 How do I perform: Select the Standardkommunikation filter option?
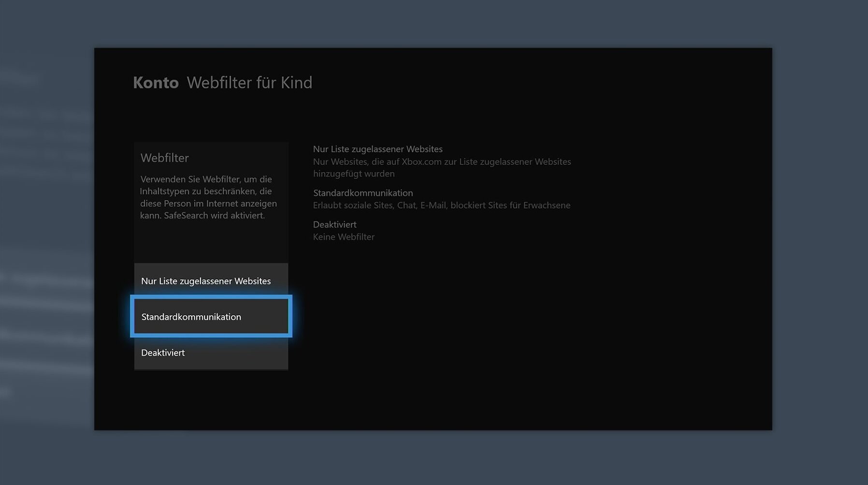191,317
